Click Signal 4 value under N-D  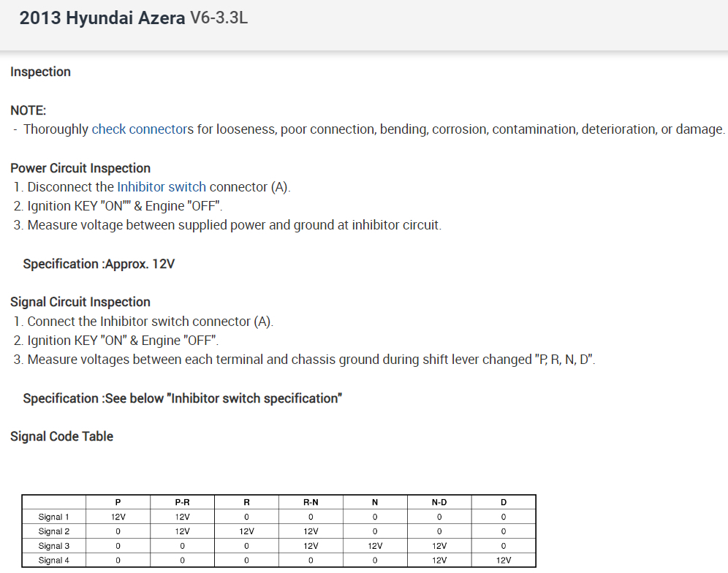439,560
